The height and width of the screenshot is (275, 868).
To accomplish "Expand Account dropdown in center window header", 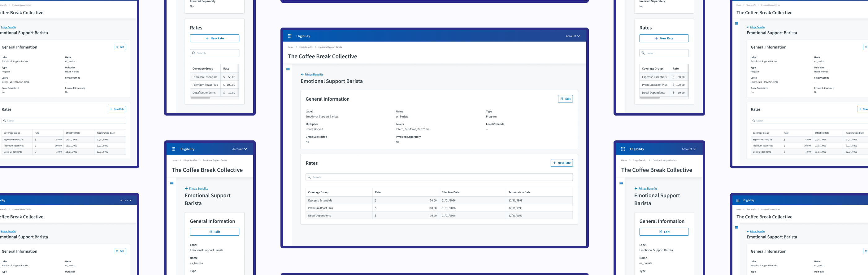I will [x=573, y=36].
